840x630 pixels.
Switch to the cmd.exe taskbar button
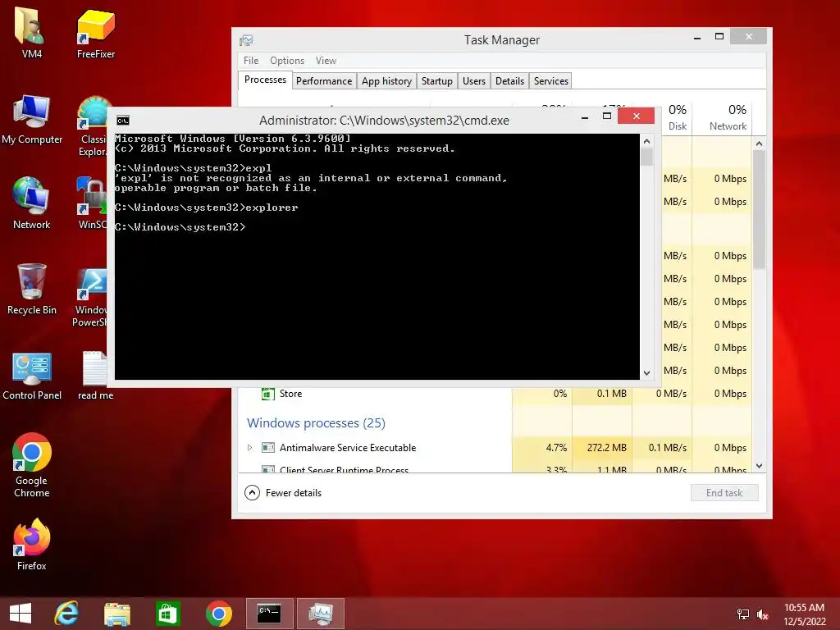(269, 614)
